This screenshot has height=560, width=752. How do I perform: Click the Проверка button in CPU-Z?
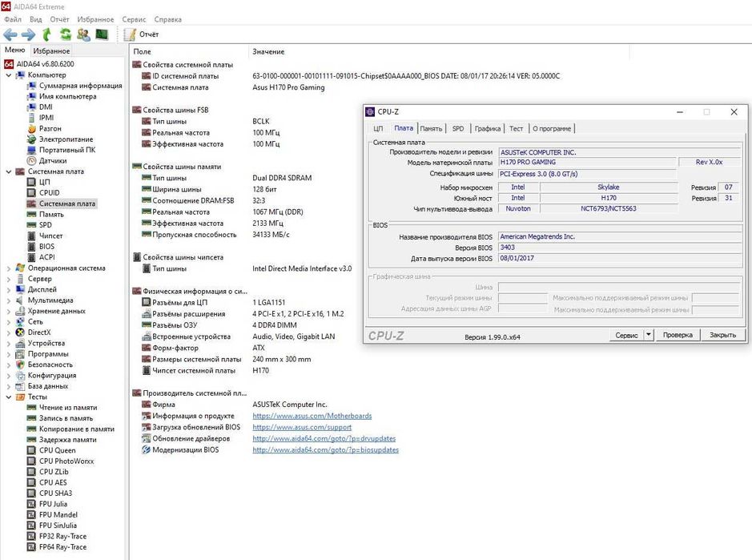coord(678,335)
